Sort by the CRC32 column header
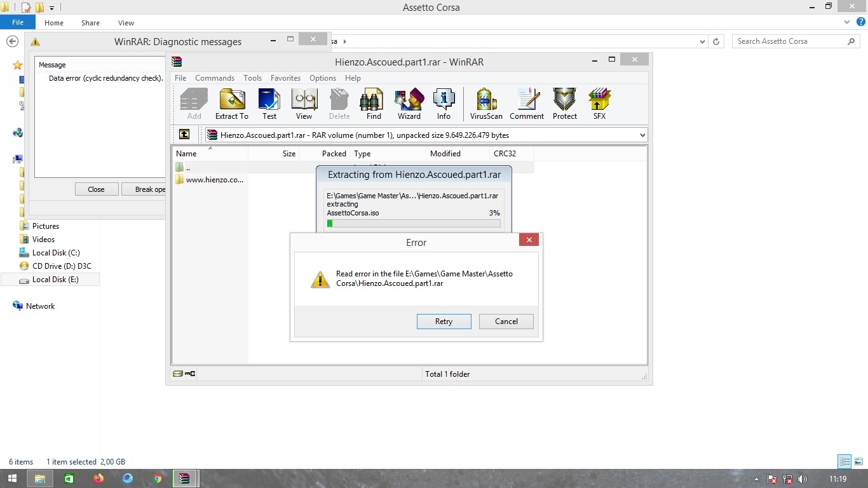Image resolution: width=868 pixels, height=488 pixels. (x=512, y=154)
